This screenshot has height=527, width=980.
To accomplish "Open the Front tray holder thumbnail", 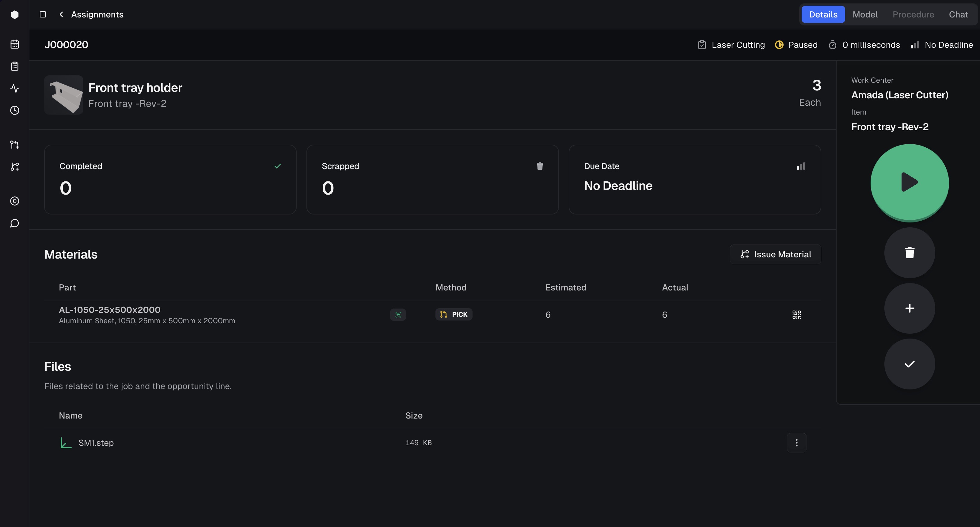I will (x=63, y=95).
